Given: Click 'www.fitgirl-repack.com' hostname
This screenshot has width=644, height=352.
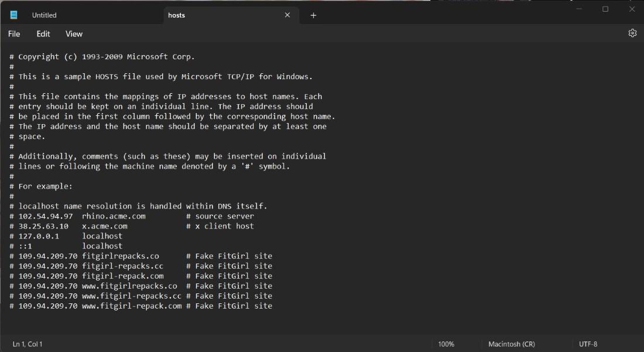Looking at the screenshot, I should pos(131,306).
